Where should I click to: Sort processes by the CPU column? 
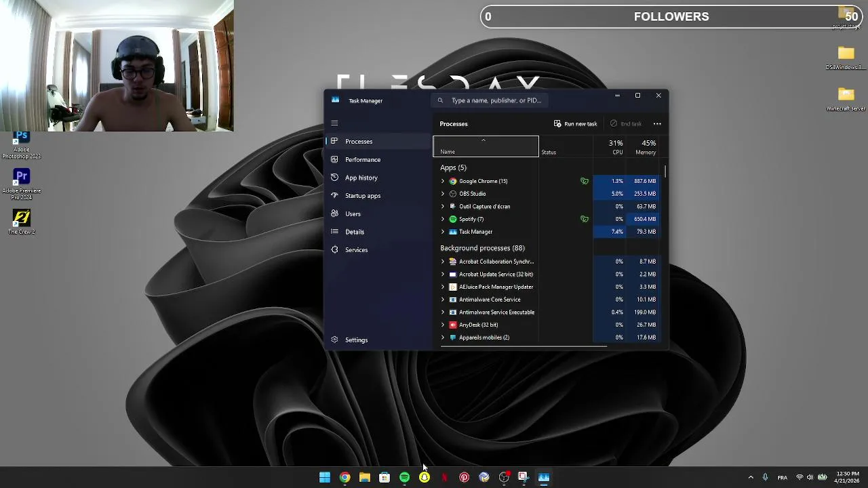coord(609,146)
